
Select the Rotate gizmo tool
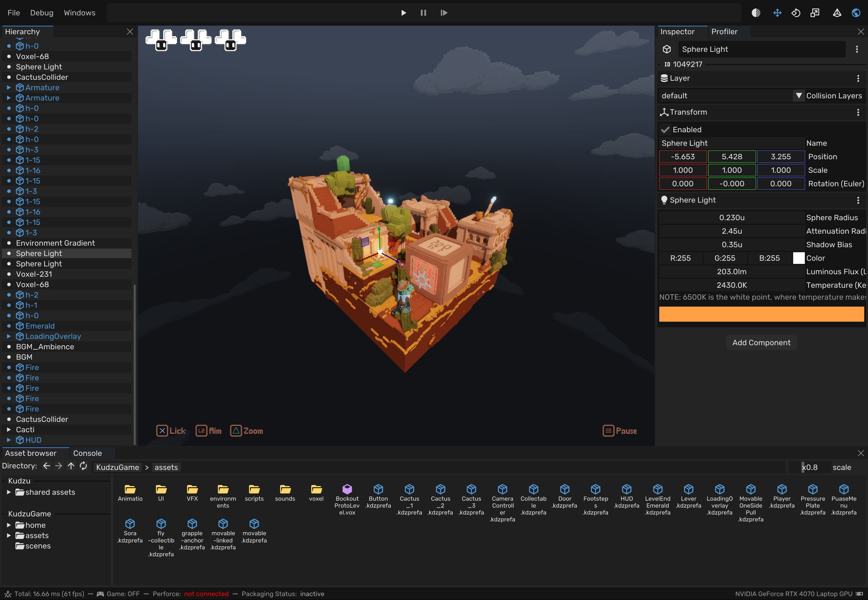[795, 13]
